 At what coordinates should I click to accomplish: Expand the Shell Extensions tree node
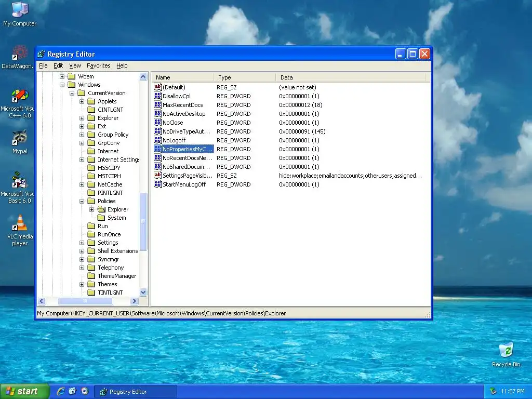(x=82, y=251)
